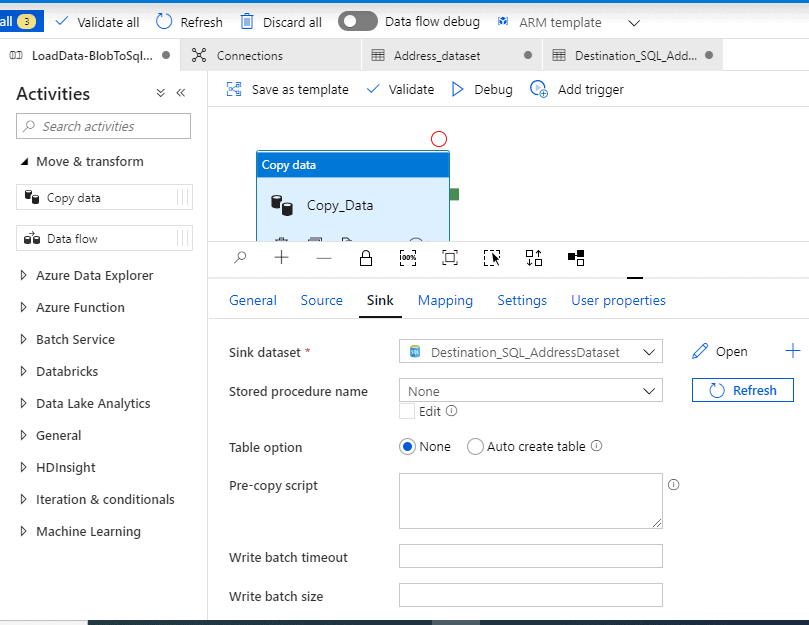
Task: Open the sink dataset for editing
Action: 720,352
